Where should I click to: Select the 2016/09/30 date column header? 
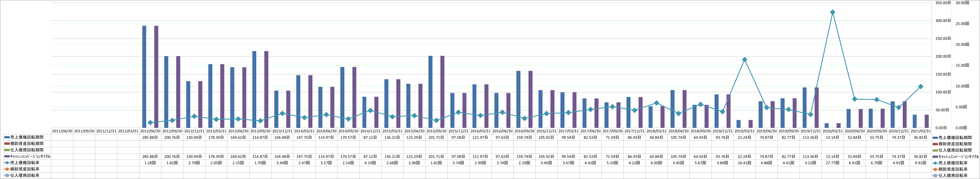(525, 131)
